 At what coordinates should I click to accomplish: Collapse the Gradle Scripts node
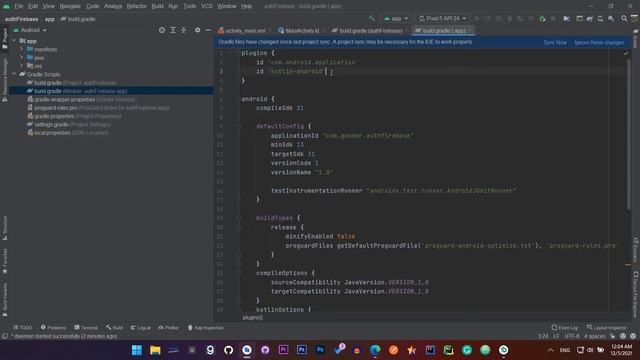tap(14, 74)
